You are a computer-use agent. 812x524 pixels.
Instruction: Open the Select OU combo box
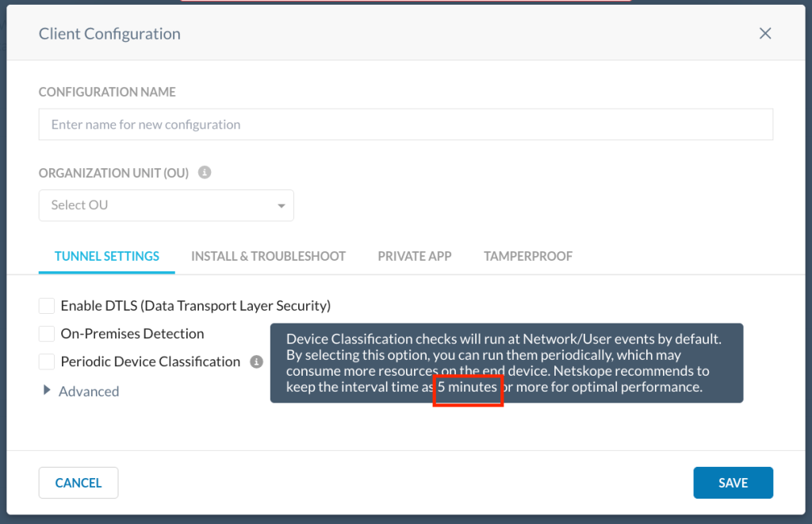(x=167, y=205)
